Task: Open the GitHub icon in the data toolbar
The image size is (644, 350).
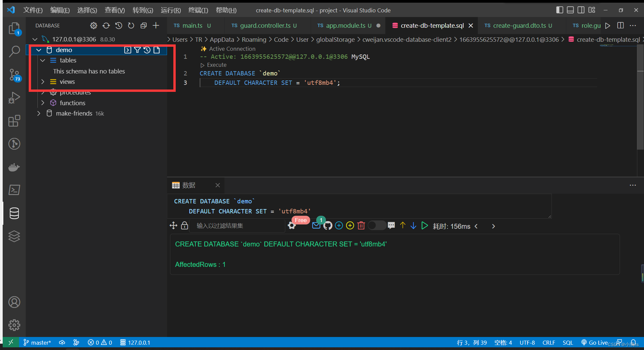Action: point(328,226)
